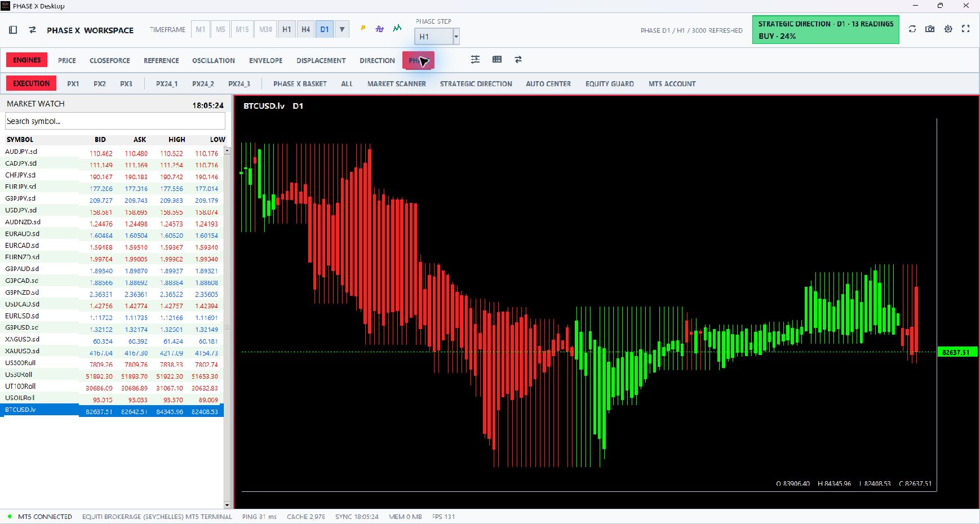Click the red ENGINES button

27,60
